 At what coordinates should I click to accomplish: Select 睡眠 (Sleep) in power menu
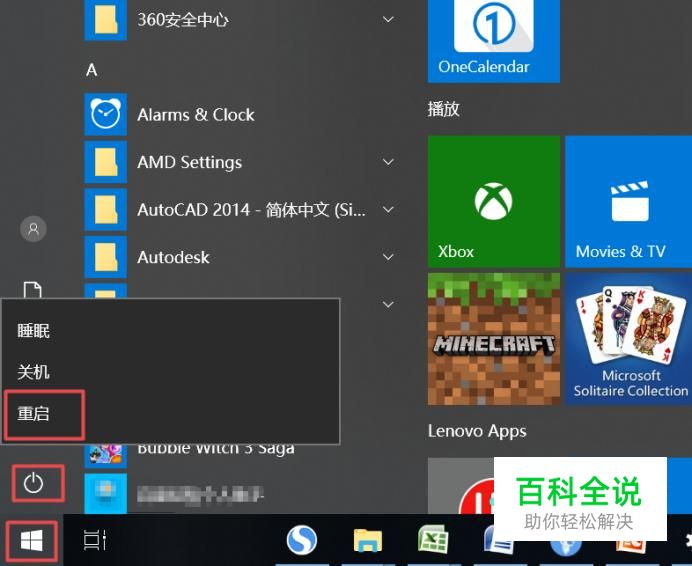click(34, 331)
